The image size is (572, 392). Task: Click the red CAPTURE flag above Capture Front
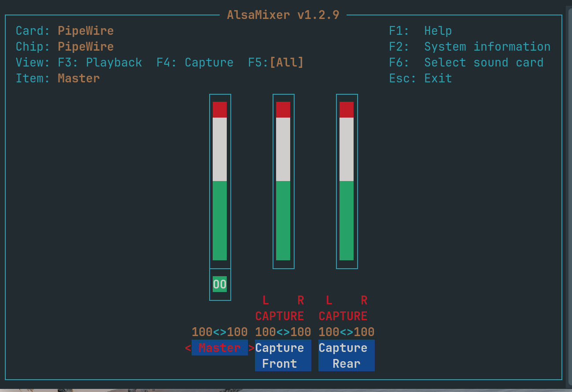click(279, 315)
